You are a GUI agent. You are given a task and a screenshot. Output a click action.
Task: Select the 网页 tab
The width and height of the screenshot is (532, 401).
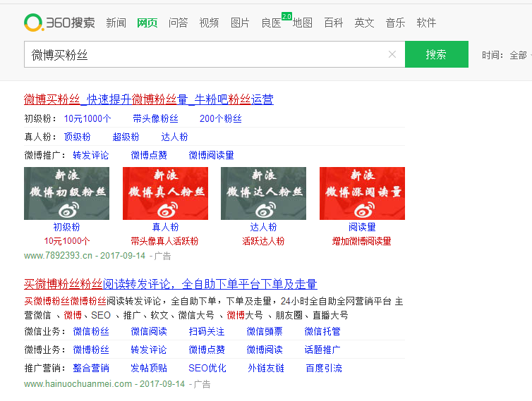point(147,23)
